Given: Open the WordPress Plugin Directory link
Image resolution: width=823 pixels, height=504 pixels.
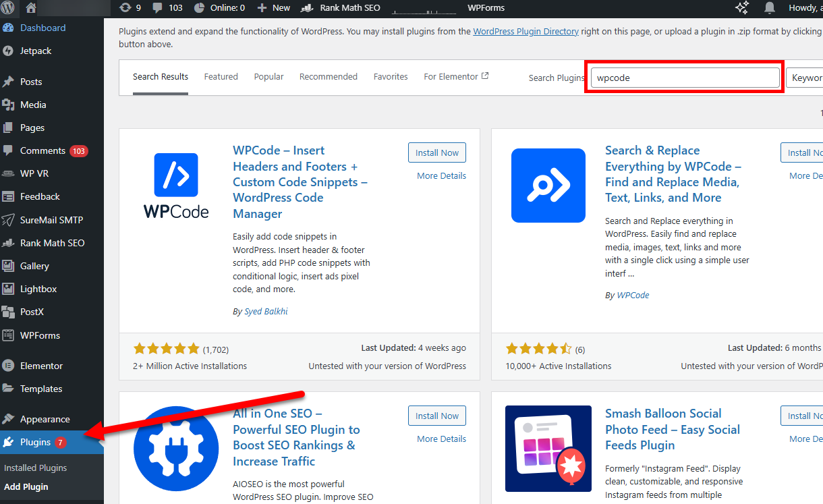Looking at the screenshot, I should (x=526, y=31).
